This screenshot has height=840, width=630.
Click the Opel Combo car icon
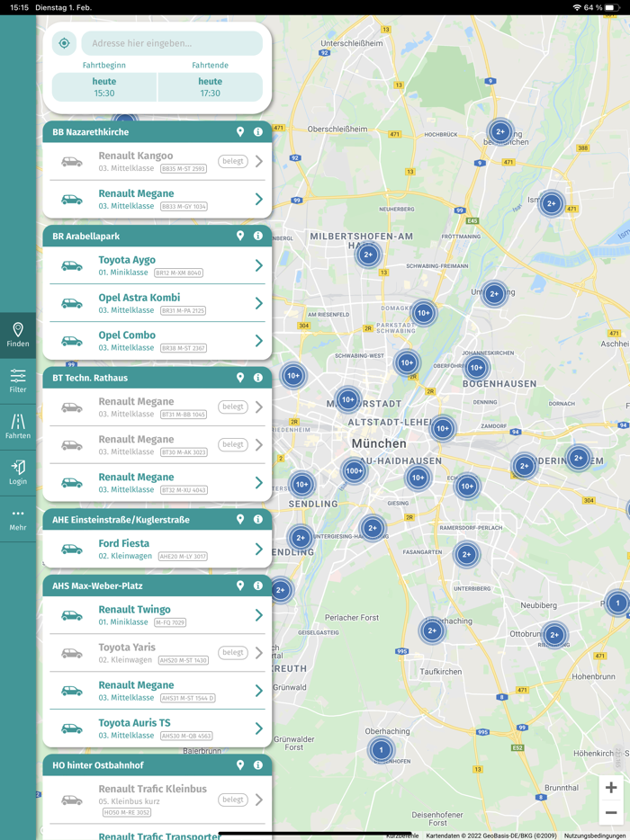(72, 341)
